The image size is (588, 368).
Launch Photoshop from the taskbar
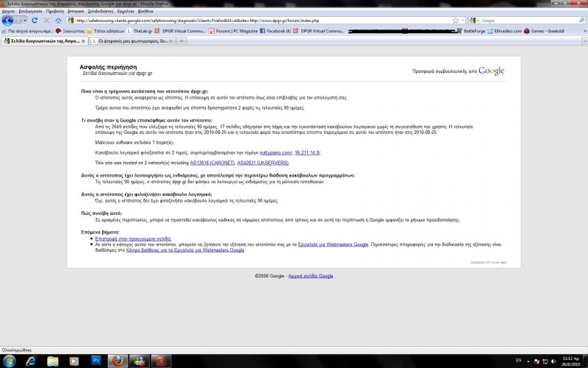coord(96,361)
